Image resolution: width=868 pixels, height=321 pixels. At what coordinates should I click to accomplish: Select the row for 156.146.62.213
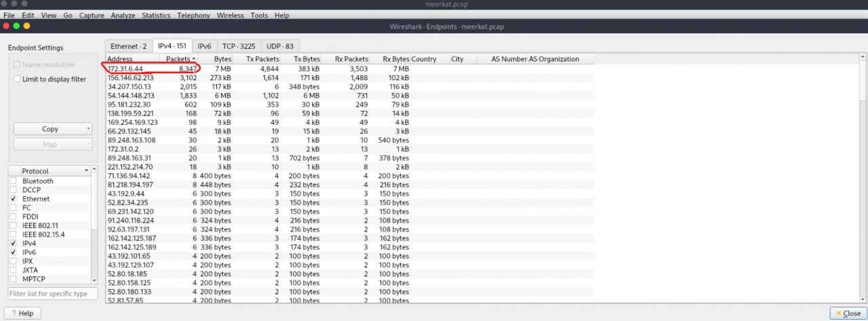(350, 77)
